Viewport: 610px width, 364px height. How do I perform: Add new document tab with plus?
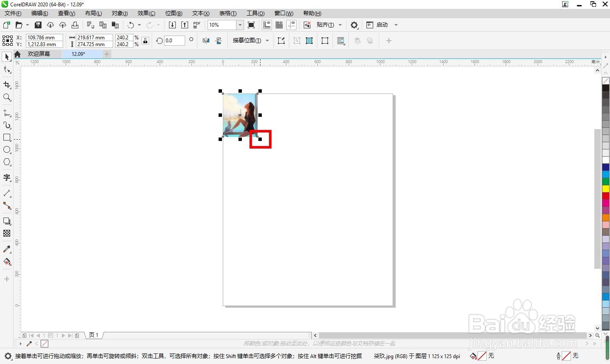tap(107, 54)
